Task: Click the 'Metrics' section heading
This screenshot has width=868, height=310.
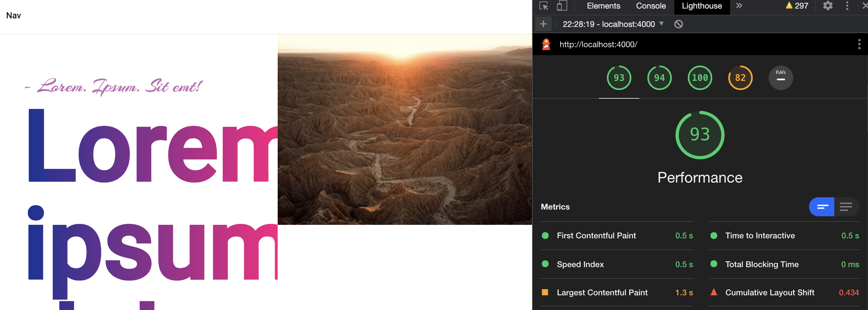Action: [555, 207]
